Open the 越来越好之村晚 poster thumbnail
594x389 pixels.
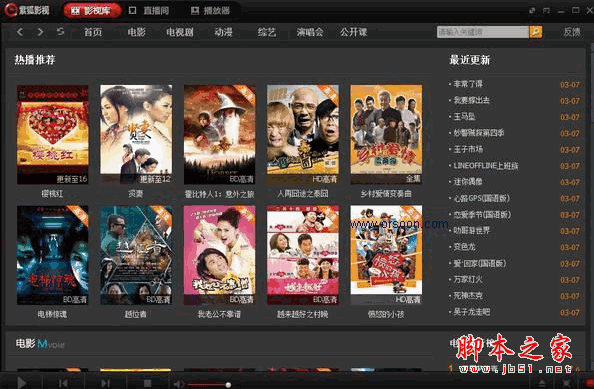[303, 255]
